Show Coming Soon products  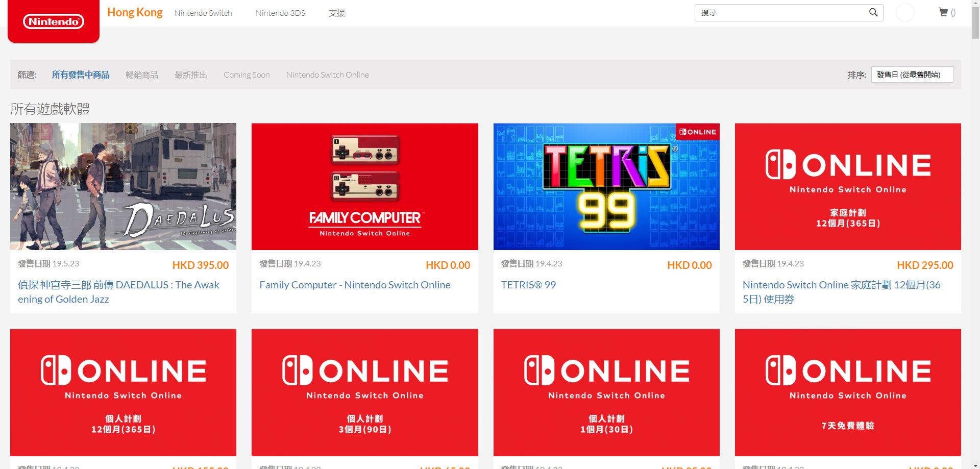tap(247, 75)
